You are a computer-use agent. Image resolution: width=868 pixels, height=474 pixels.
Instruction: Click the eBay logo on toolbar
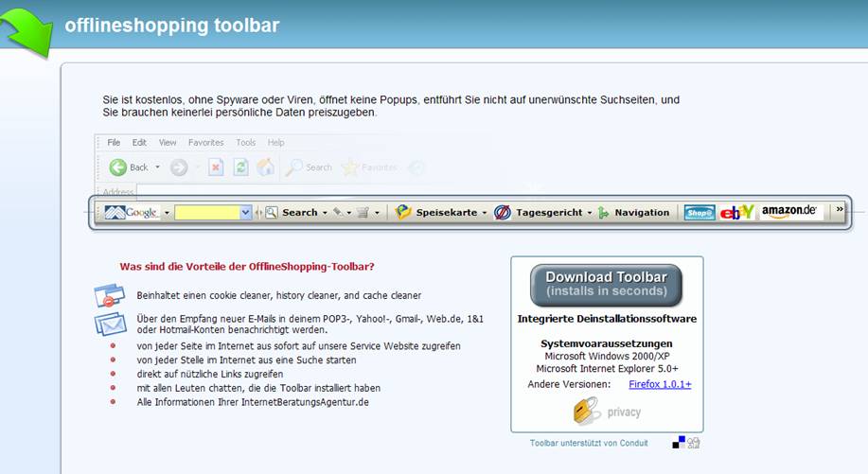pos(736,212)
